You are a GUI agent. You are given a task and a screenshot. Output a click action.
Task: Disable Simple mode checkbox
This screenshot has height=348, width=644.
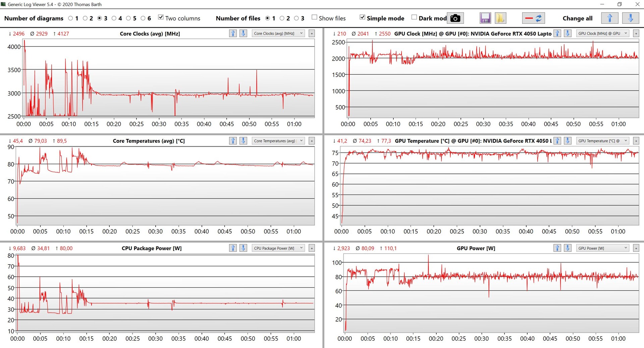(362, 17)
